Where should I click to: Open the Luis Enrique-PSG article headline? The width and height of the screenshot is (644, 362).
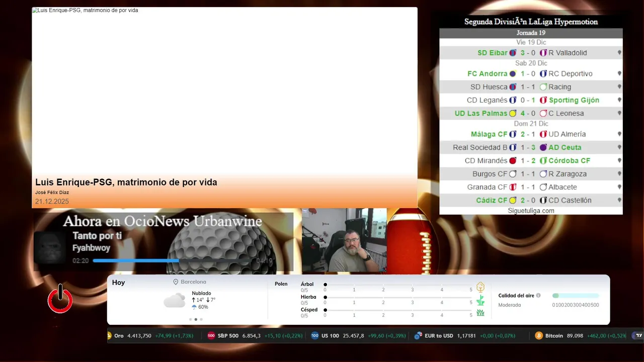coord(126,182)
